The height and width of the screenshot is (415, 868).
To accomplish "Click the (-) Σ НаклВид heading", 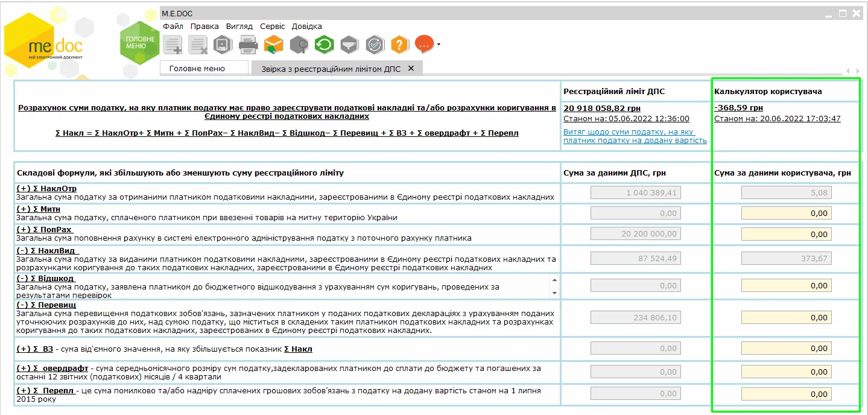I will (48, 250).
